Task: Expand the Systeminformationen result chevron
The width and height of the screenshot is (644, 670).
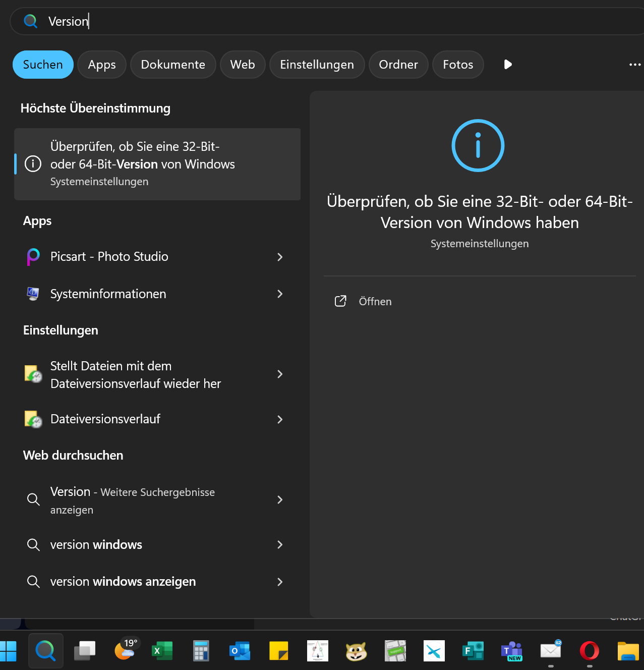Action: tap(280, 294)
